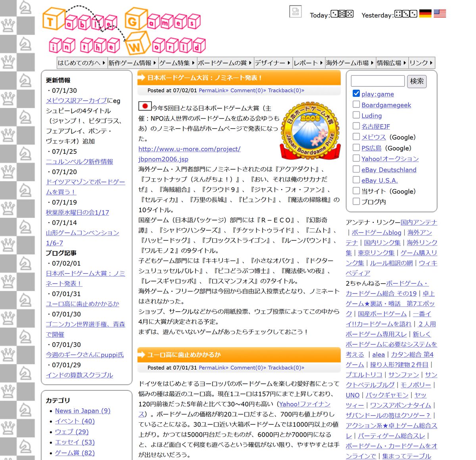Image resolution: width=476 pixels, height=460 pixels.
Task: Open the メビウス訳アーカイブ link
Action: 76,101
